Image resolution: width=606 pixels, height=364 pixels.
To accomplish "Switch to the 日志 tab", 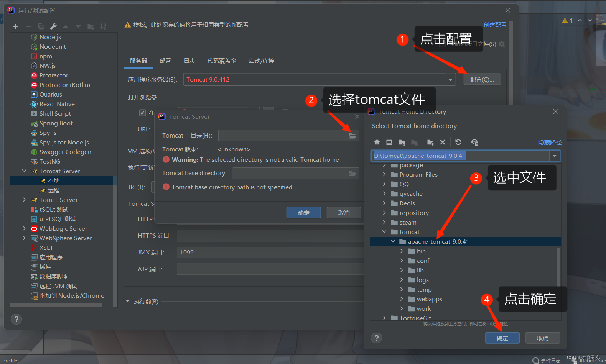I will [x=189, y=61].
